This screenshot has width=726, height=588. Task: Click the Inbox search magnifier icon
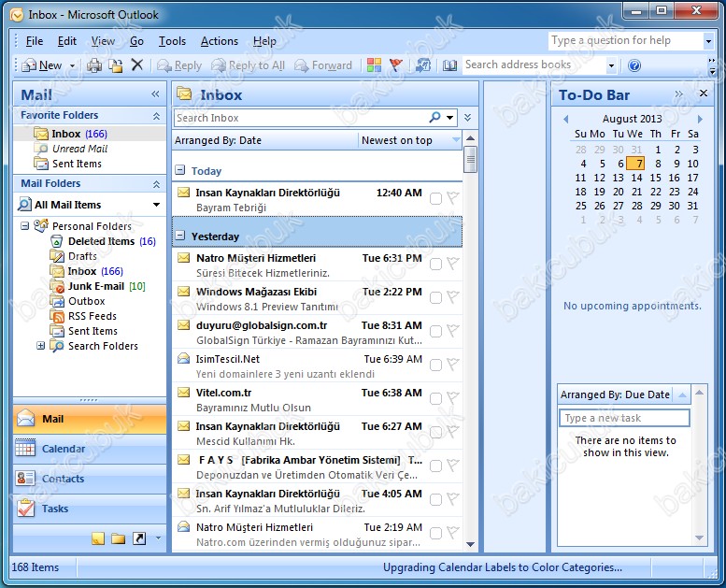[434, 117]
